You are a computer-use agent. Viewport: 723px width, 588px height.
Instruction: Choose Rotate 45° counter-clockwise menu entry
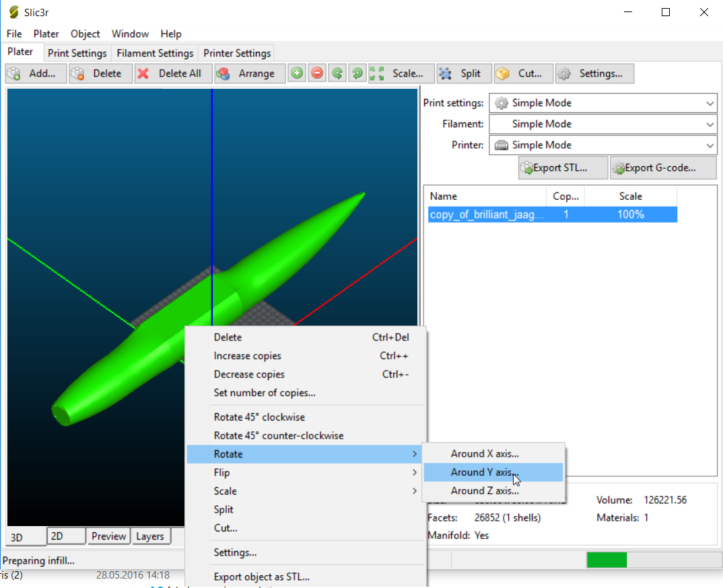tap(306, 435)
